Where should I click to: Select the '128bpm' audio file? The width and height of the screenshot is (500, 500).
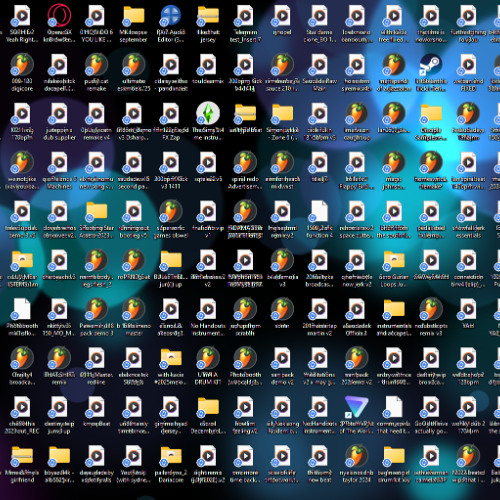click(x=468, y=358)
